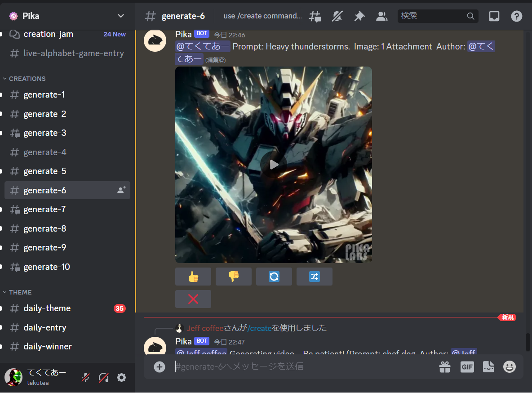The image size is (532, 393).
Task: Switch to generate-8 channel
Action: pos(67,228)
